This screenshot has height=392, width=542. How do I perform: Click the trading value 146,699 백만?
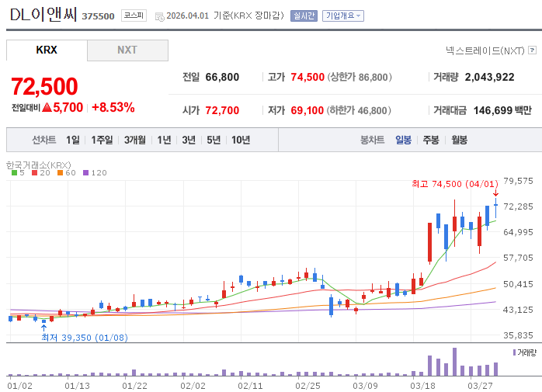[x=502, y=111]
